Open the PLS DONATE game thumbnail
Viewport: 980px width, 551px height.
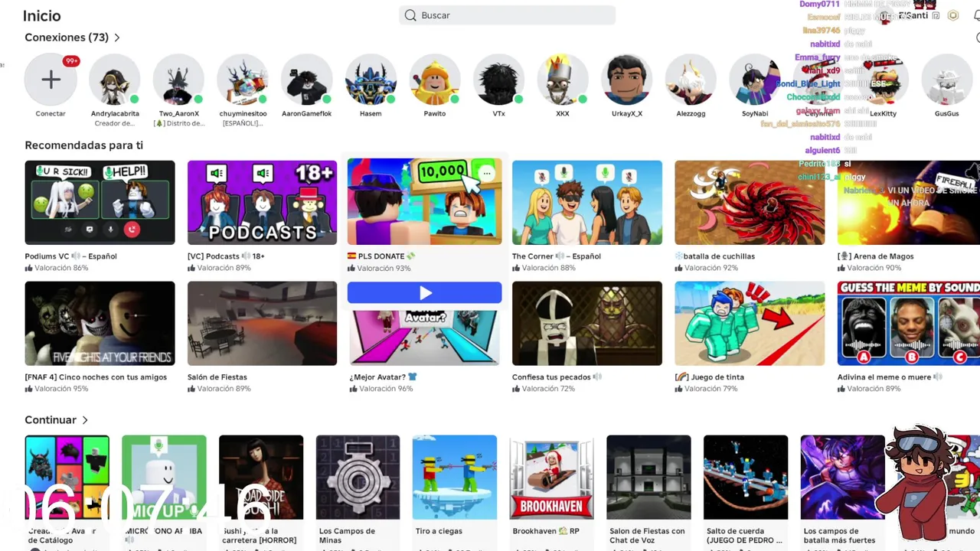coord(424,201)
